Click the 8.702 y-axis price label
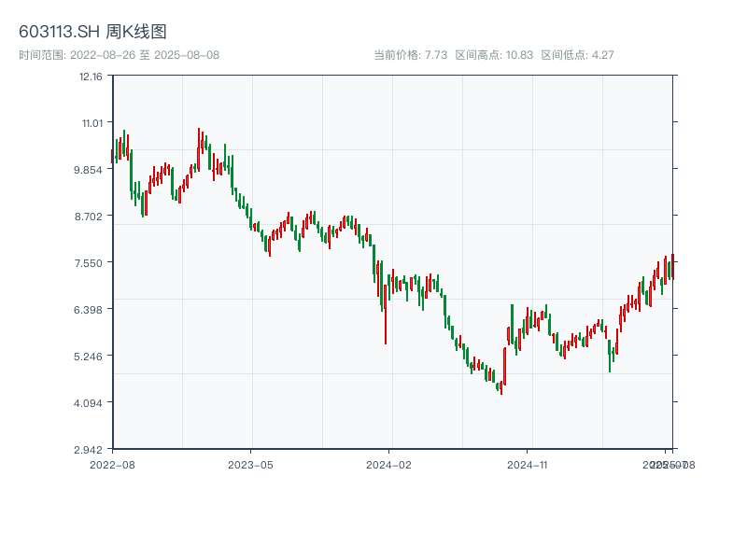 click(89, 217)
